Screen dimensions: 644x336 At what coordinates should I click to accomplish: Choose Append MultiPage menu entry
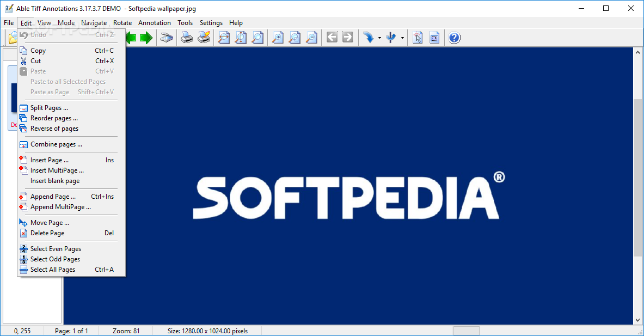tap(71, 207)
